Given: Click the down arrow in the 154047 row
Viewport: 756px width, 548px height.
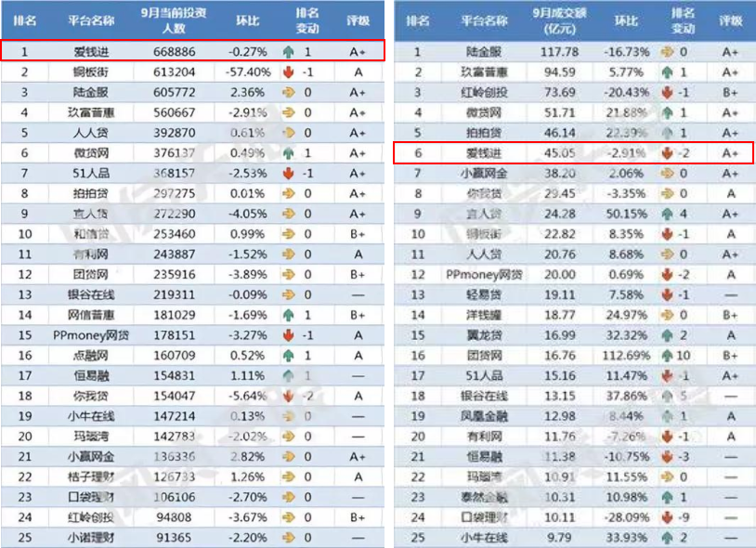Looking at the screenshot, I should pyautogui.click(x=288, y=397).
